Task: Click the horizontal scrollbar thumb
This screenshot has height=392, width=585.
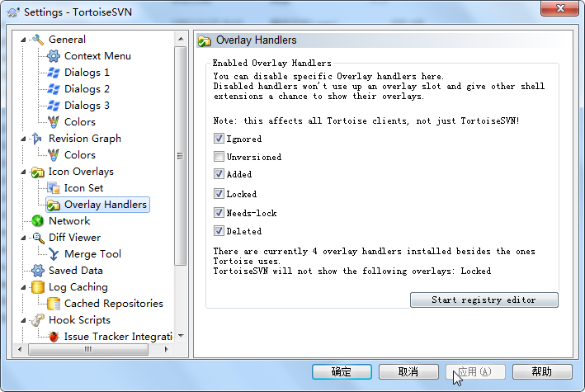Action: (88, 349)
